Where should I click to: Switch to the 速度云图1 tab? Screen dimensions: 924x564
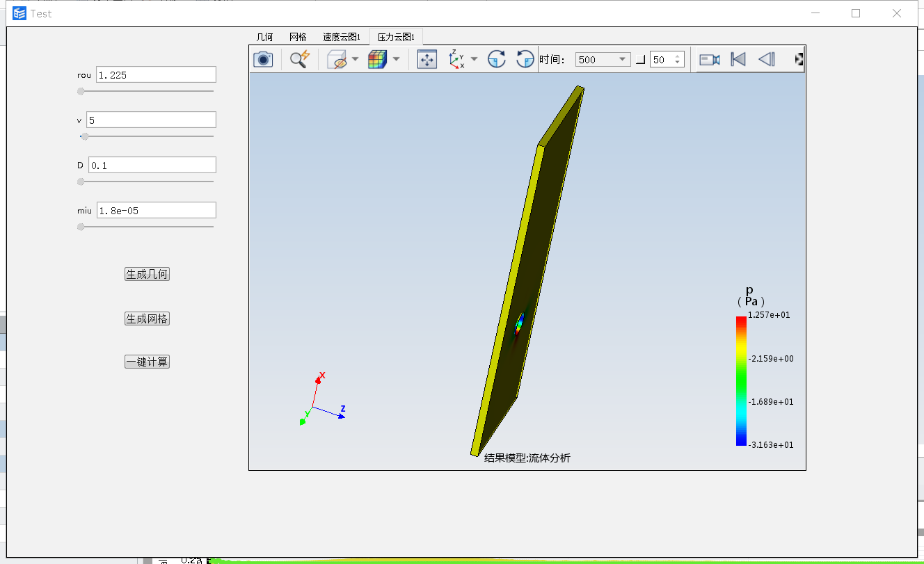pos(342,37)
